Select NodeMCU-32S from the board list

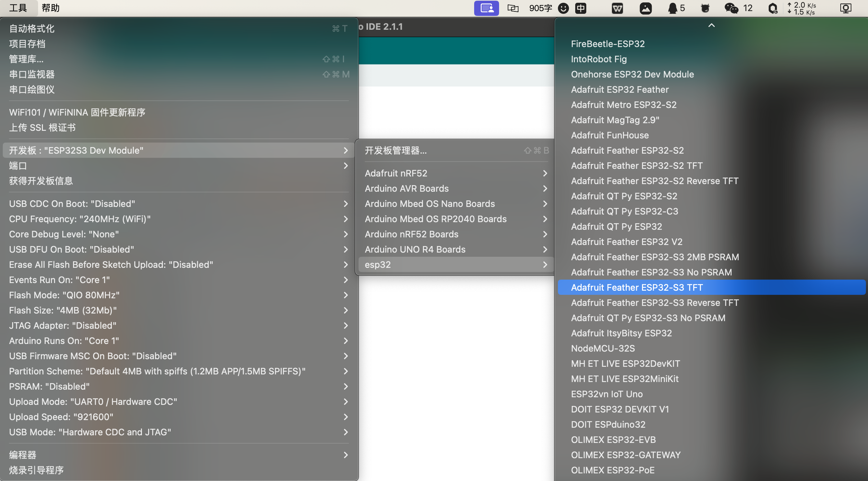click(603, 348)
